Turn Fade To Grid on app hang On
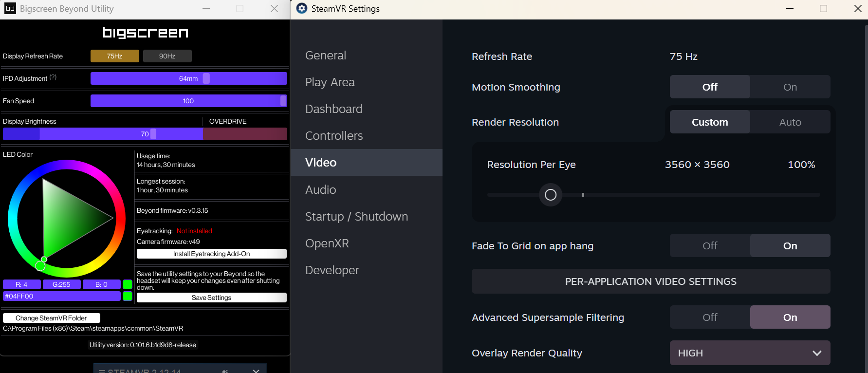The image size is (868, 373). point(790,245)
